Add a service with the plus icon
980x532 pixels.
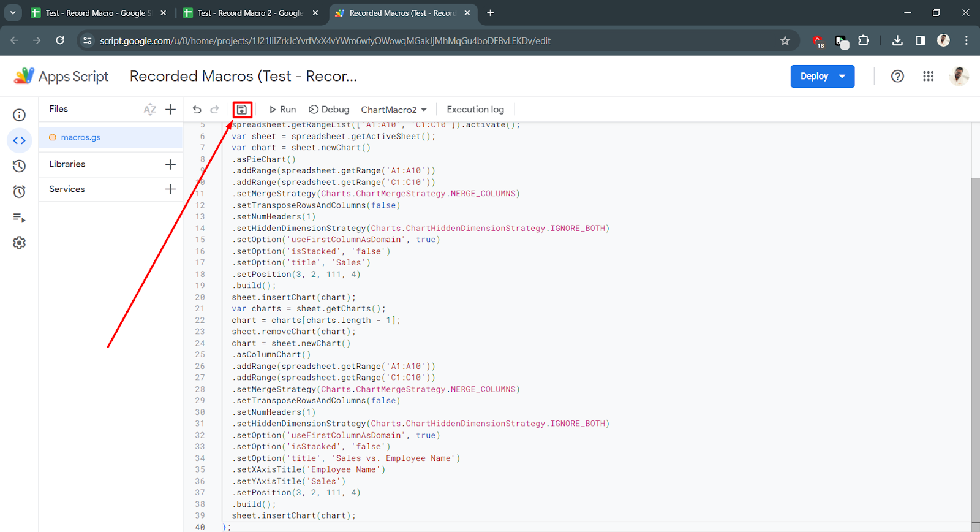pos(171,189)
